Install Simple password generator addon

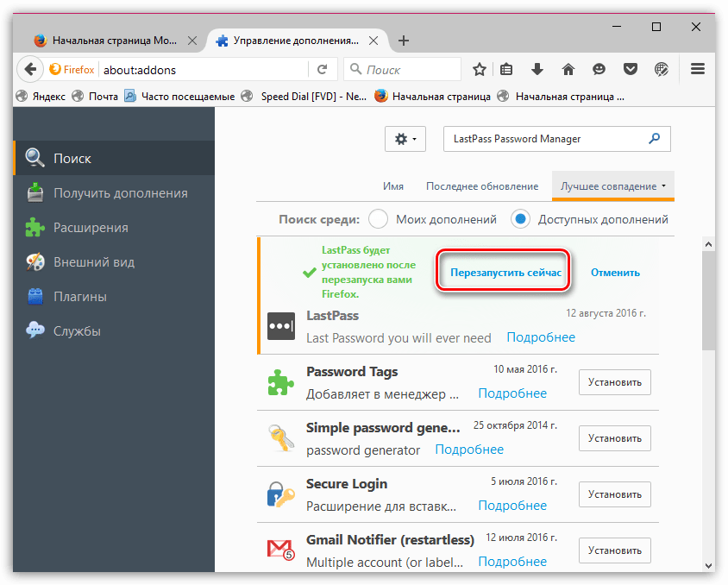pos(615,438)
